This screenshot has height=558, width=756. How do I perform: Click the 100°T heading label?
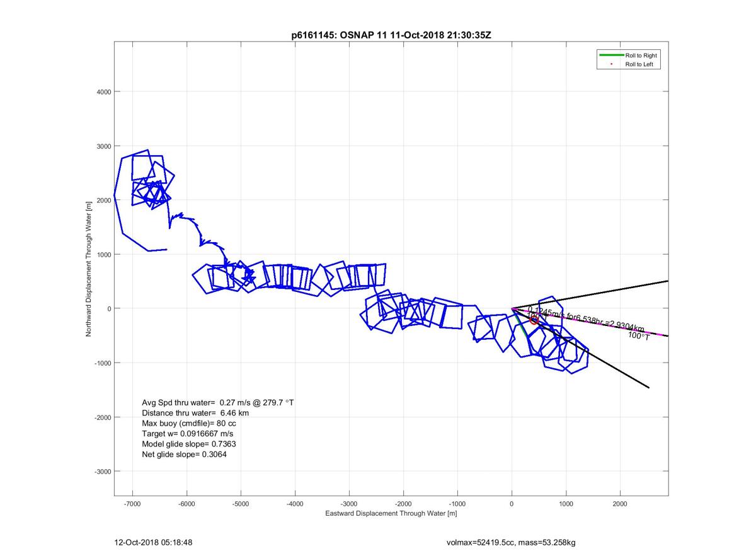tap(639, 336)
